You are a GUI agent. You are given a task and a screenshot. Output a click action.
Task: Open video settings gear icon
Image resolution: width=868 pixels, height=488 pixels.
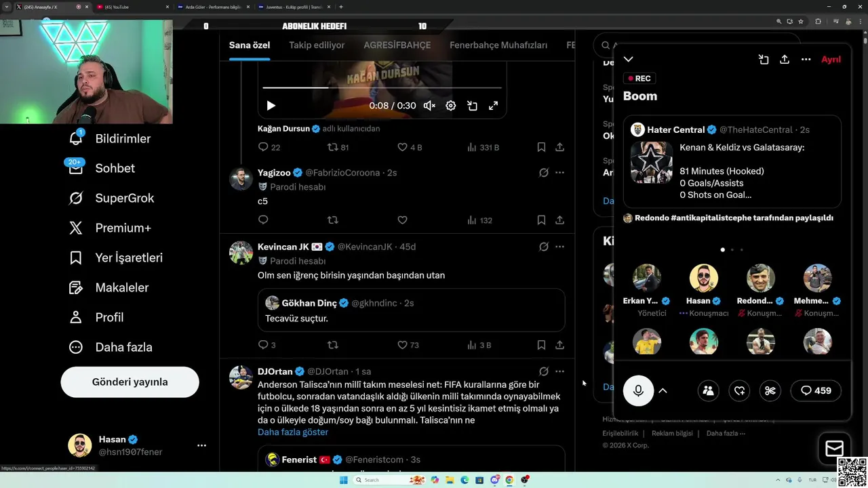coord(451,106)
